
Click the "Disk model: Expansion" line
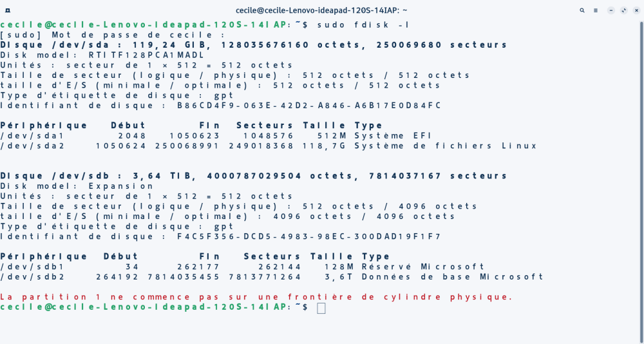tap(77, 186)
